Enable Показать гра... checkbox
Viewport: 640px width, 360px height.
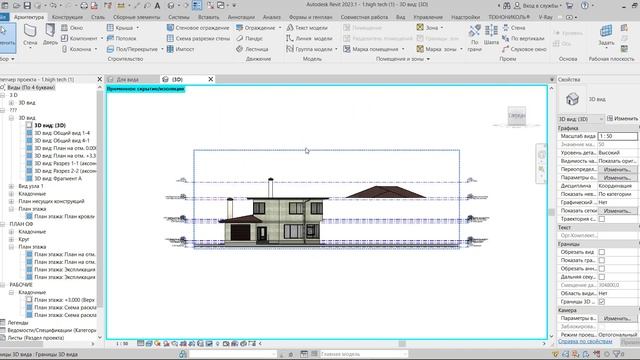[602, 260]
